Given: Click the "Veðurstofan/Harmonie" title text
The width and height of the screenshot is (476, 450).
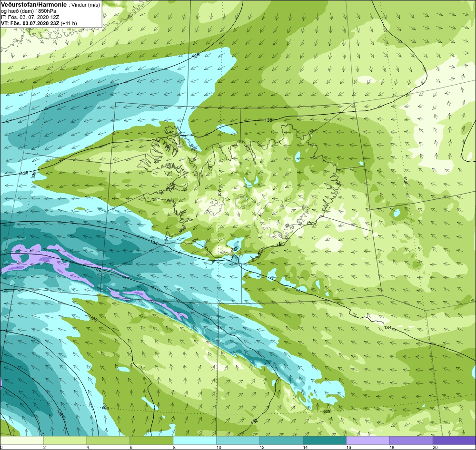Looking at the screenshot, I should click(33, 5).
